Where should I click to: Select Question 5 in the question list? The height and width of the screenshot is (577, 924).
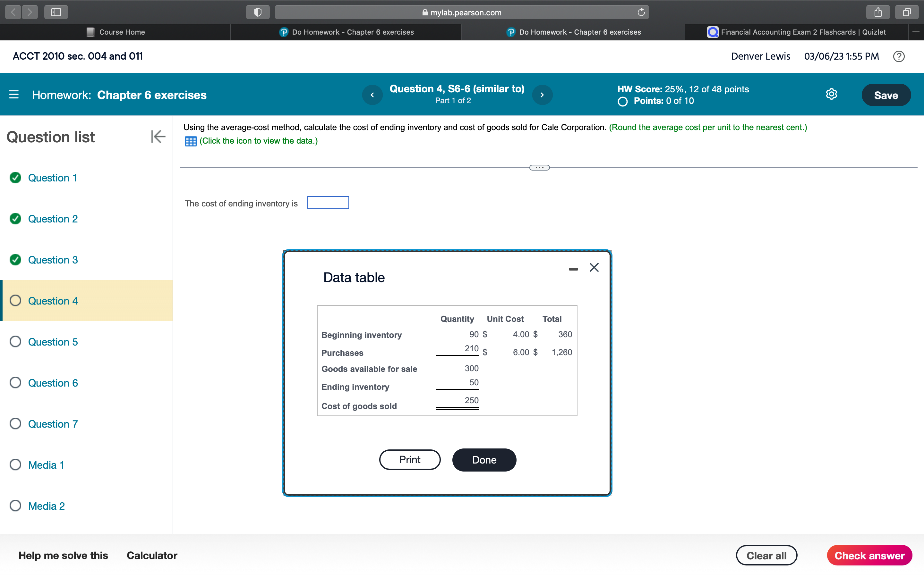[x=53, y=341]
